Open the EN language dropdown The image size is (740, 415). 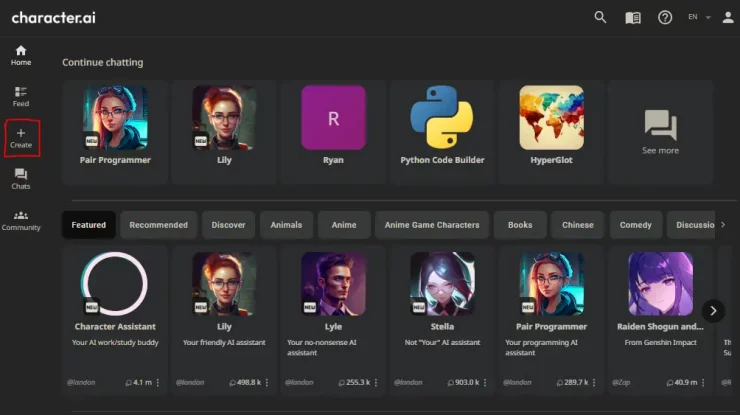[699, 17]
